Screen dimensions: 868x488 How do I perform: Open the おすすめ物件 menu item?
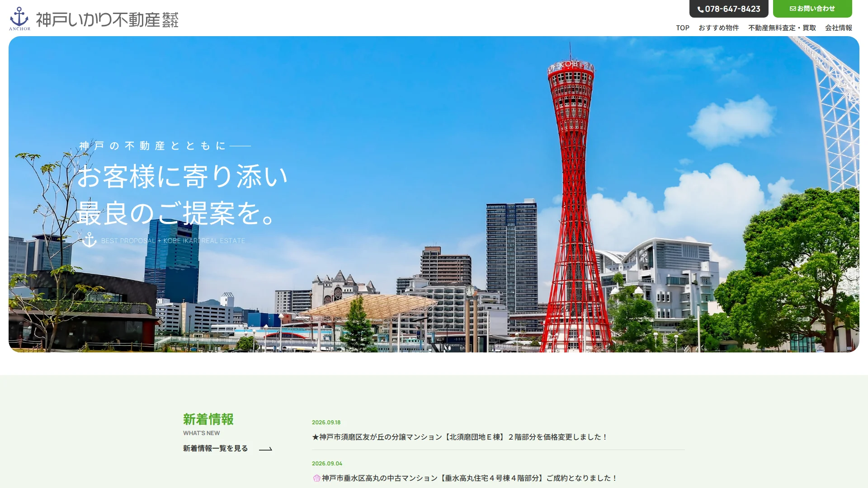[719, 28]
